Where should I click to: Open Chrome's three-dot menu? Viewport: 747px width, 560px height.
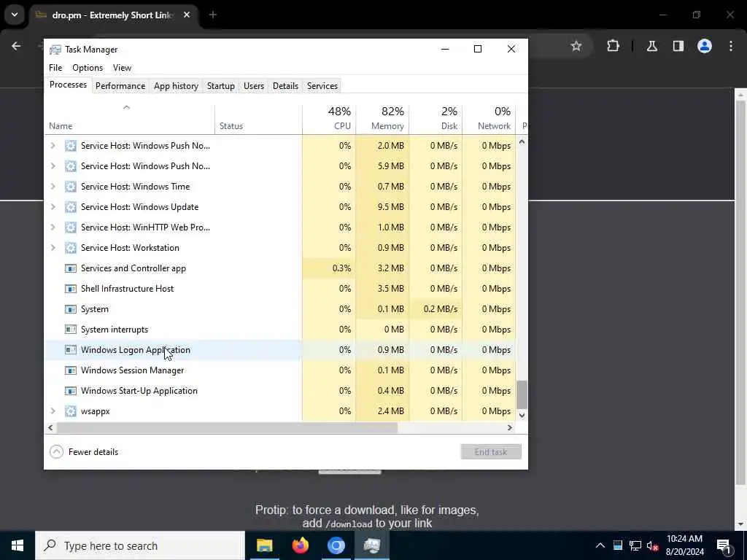[x=731, y=46]
